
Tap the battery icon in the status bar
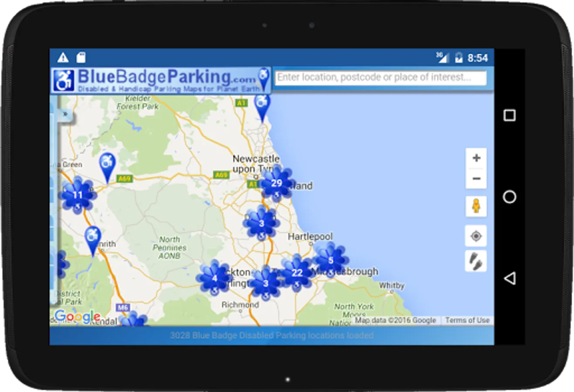coord(459,57)
